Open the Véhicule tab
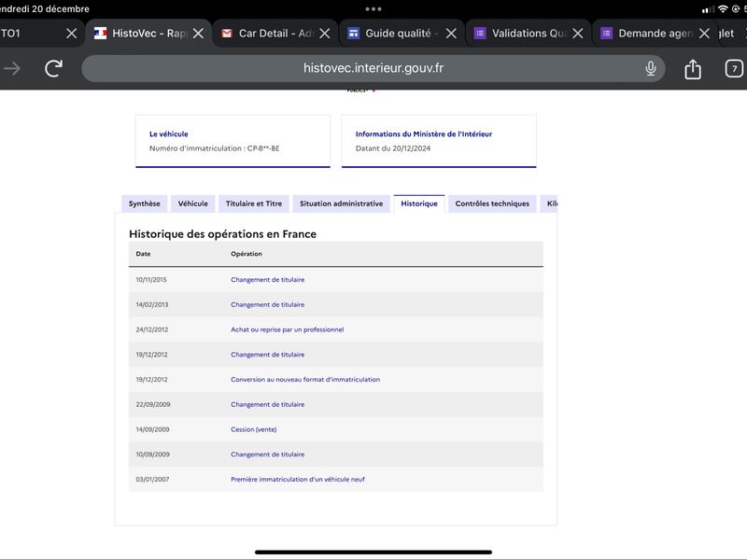 point(193,203)
